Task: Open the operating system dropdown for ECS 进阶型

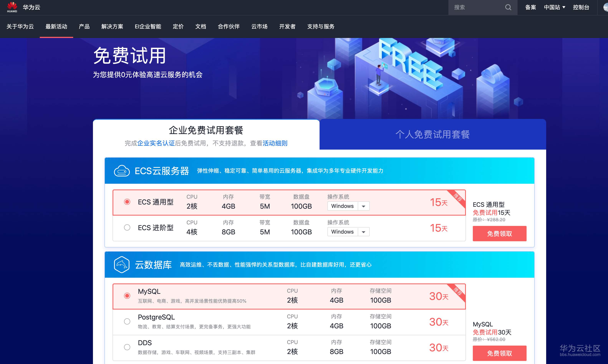Action: (x=363, y=231)
